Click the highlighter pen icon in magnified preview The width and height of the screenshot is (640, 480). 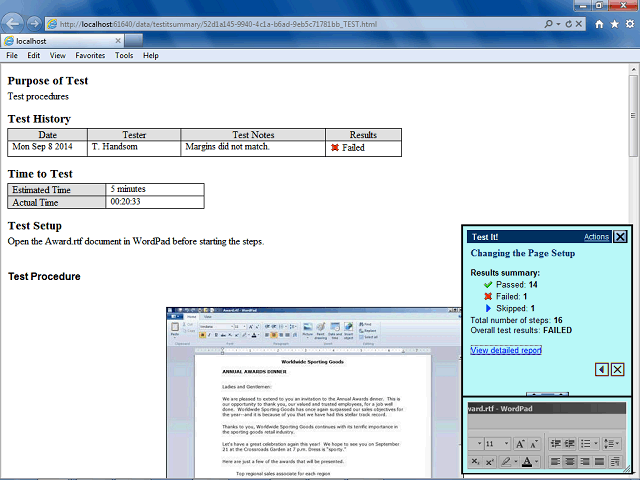(506, 461)
